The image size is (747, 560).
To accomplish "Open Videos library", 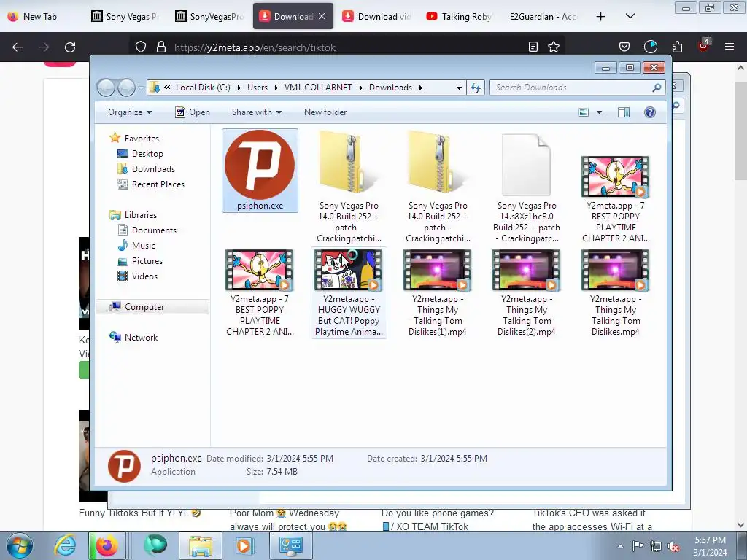I will click(x=144, y=276).
